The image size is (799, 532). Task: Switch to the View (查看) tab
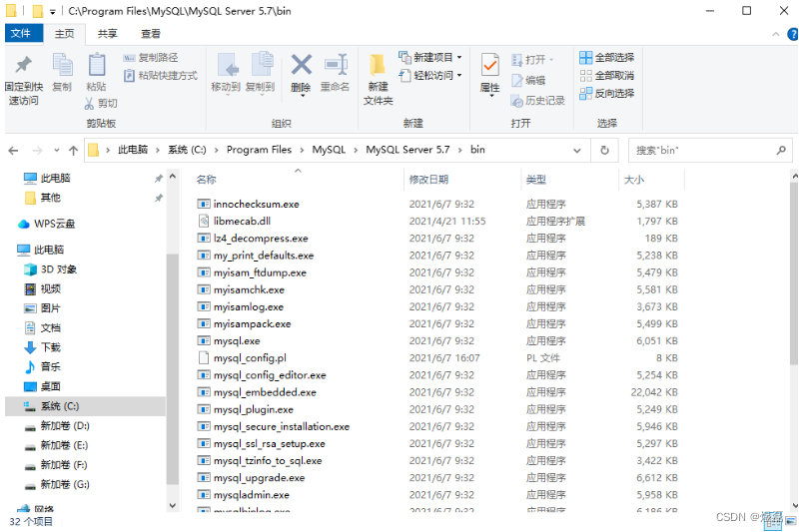pyautogui.click(x=151, y=34)
